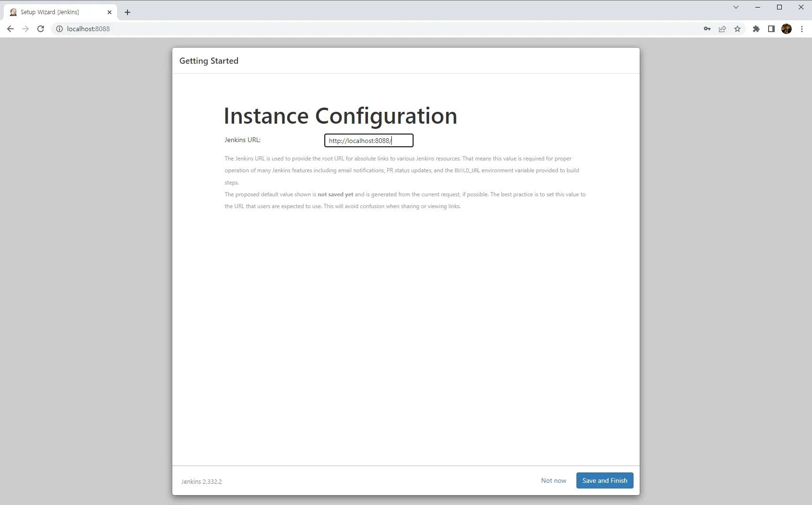
Task: Click the Jenkins URL: label
Action: (x=243, y=140)
